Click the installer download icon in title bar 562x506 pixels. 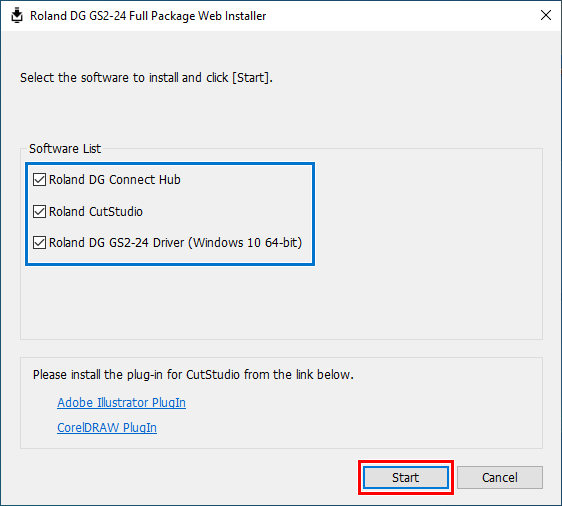pos(16,16)
